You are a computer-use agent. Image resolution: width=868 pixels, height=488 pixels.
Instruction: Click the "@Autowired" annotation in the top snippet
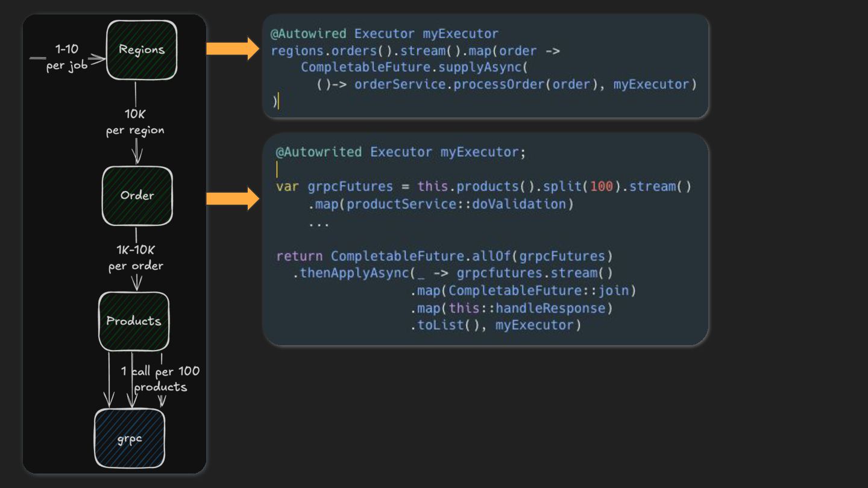(309, 34)
